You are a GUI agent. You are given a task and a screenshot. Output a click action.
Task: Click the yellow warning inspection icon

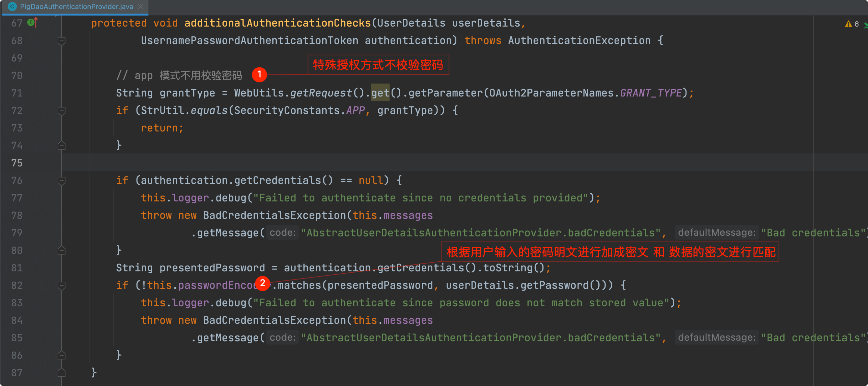click(848, 24)
